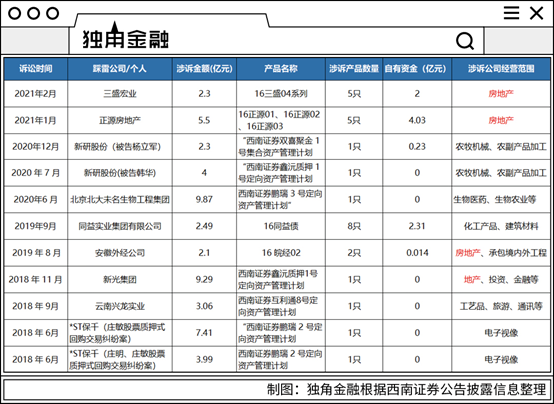Image resolution: width=554 pixels, height=404 pixels.
Task: Select the 诉讼时间 column header
Action: coord(36,69)
